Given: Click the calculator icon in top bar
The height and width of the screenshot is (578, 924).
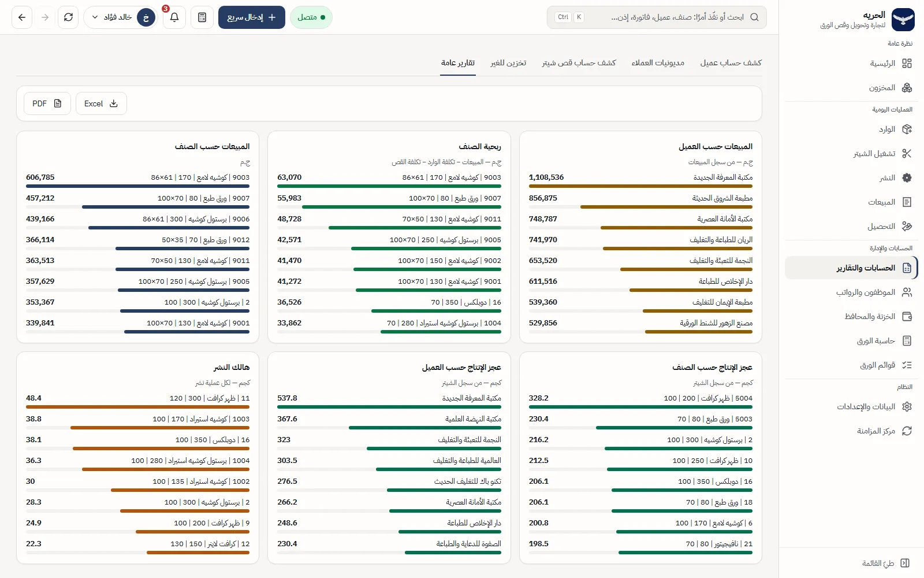Looking at the screenshot, I should 202,17.
